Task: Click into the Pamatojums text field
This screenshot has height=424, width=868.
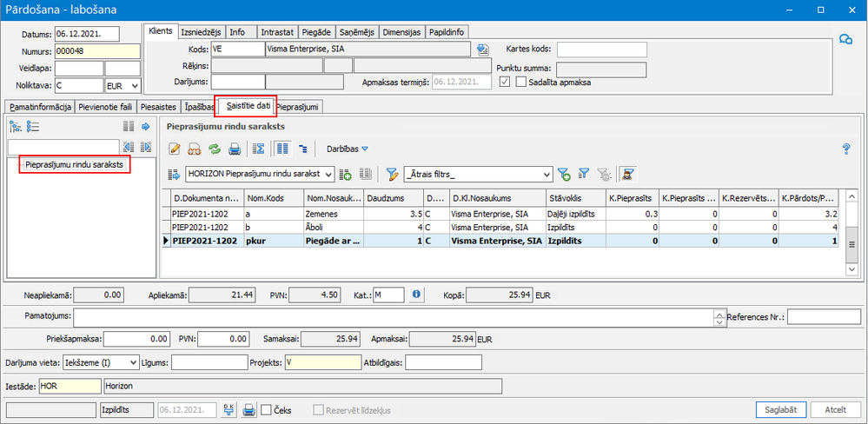Action: tap(391, 317)
